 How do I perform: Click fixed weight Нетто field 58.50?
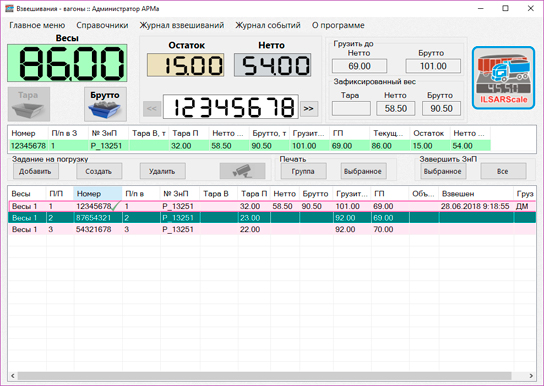coord(396,109)
